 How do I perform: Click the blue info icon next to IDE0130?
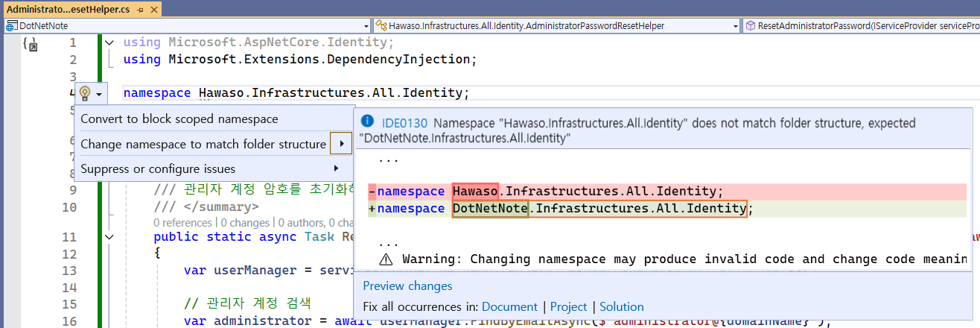click(x=367, y=122)
